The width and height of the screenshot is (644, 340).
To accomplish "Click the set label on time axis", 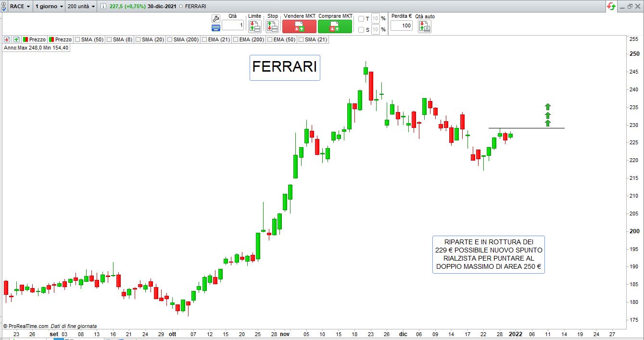I will click(x=54, y=334).
